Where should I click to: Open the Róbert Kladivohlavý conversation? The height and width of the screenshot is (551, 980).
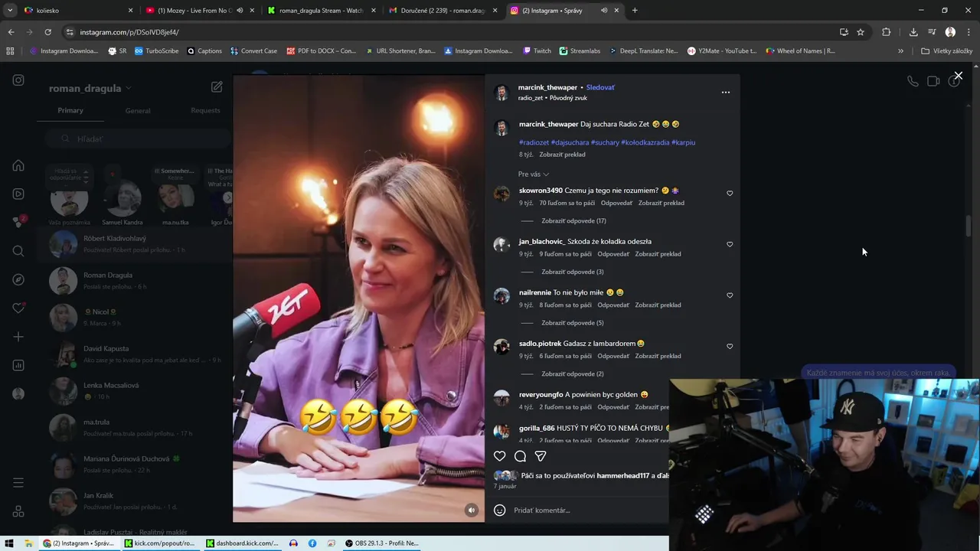pos(135,244)
